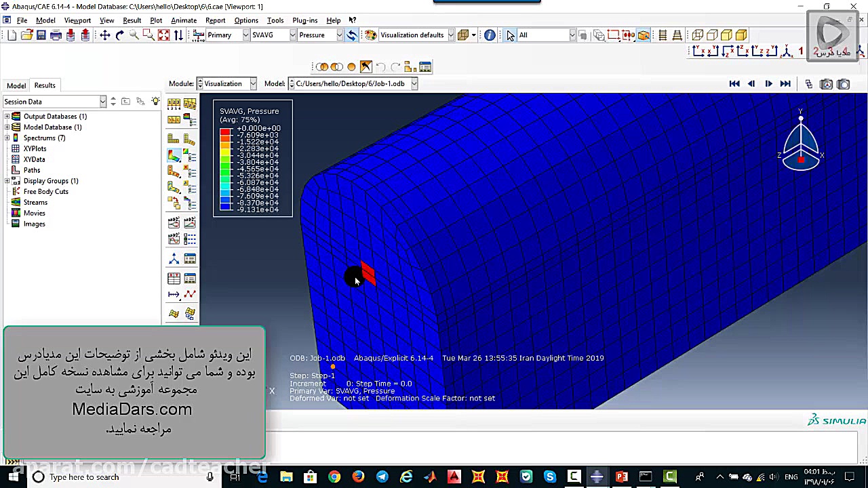This screenshot has height=488, width=868.
Task: Click the Print icon in toolbar
Action: pos(56,35)
